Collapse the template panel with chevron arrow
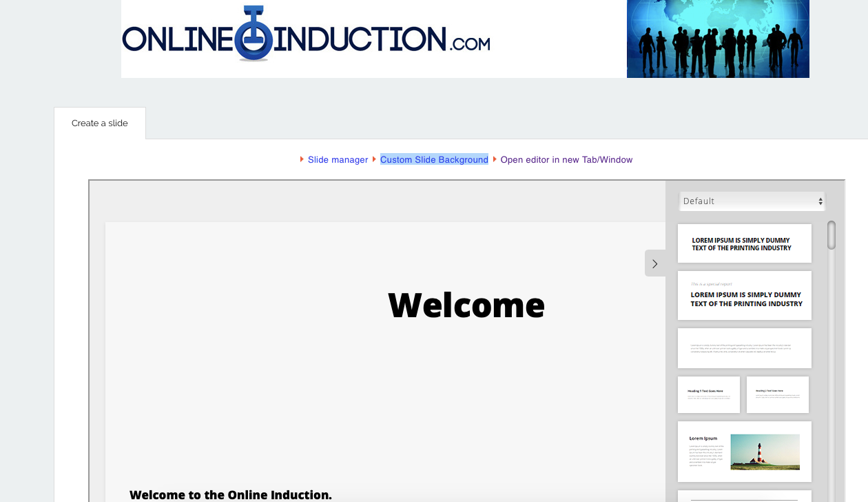 [655, 263]
